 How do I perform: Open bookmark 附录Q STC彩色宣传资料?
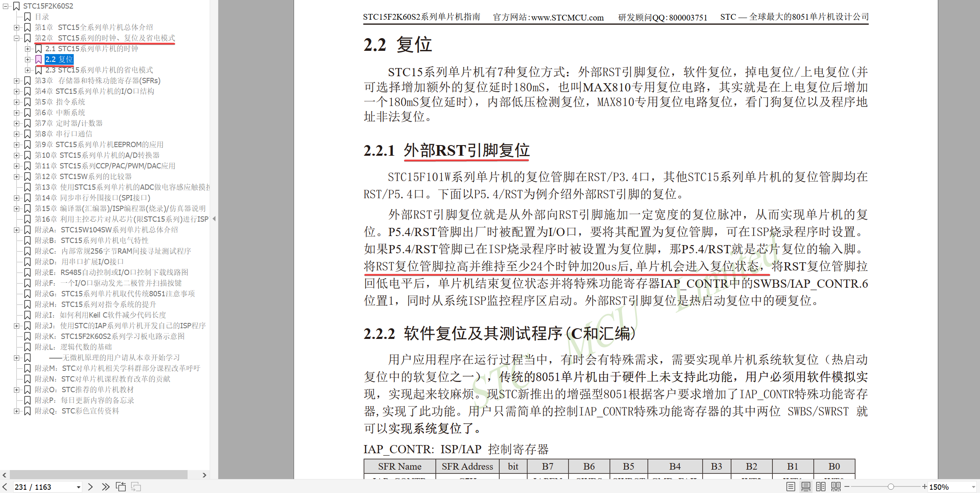coord(77,411)
